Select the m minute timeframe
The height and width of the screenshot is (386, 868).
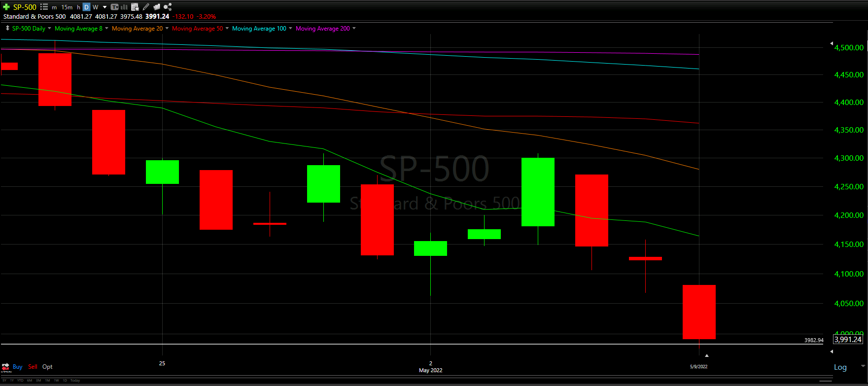[54, 7]
